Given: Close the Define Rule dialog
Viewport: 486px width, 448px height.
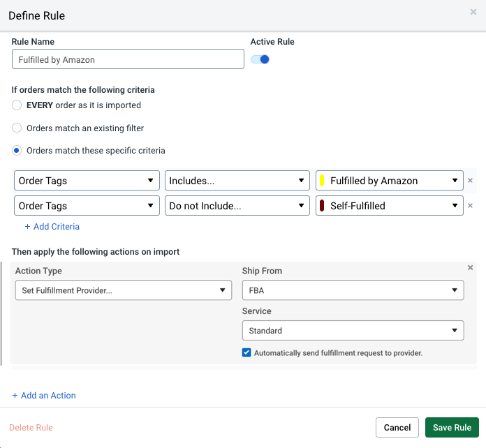Looking at the screenshot, I should coord(473,12).
